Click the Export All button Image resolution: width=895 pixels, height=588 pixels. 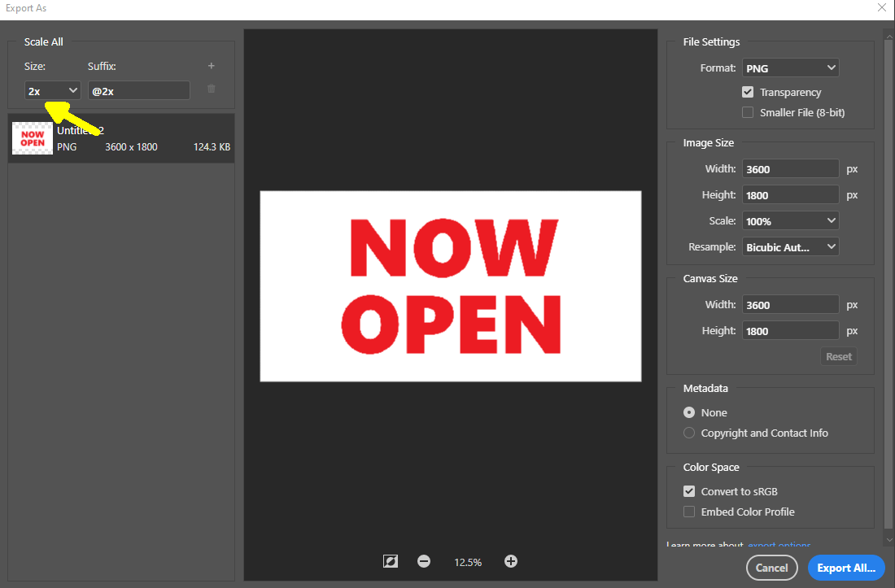(846, 568)
